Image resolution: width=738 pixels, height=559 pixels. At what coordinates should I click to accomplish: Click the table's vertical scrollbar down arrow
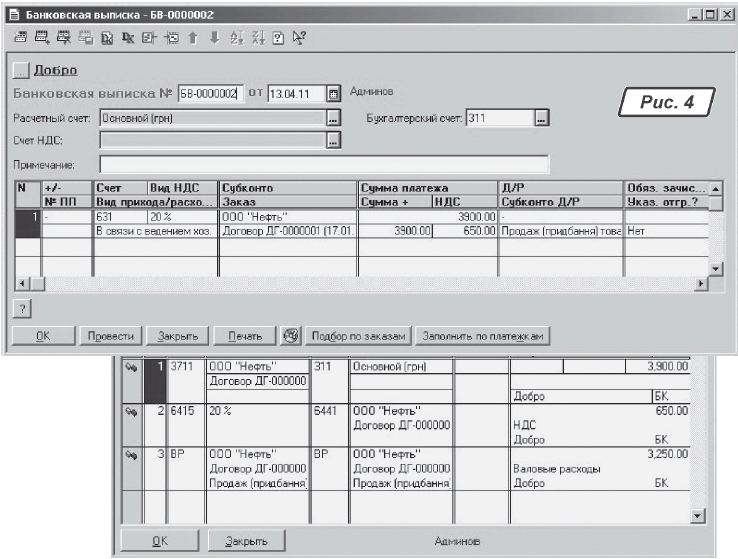[715, 269]
